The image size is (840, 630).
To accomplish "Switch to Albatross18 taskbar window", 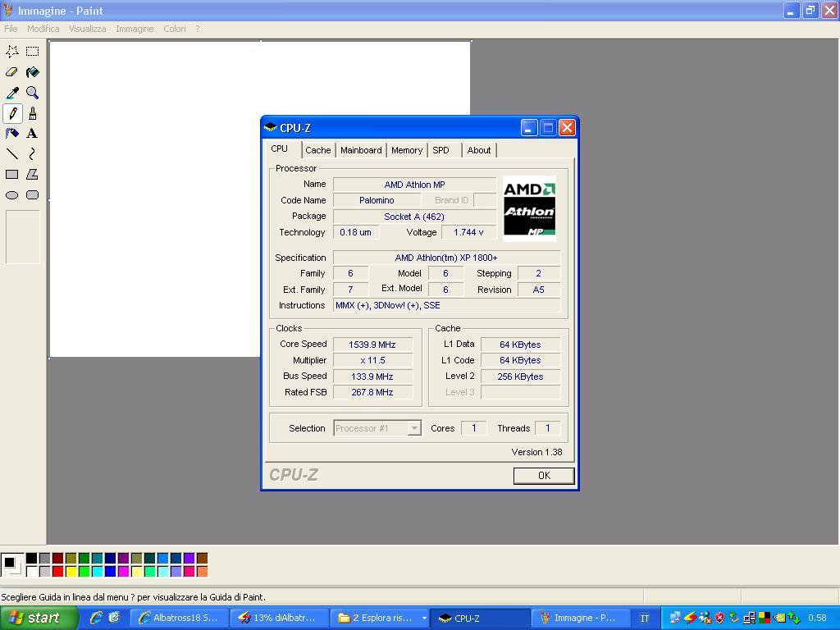I will (178, 618).
